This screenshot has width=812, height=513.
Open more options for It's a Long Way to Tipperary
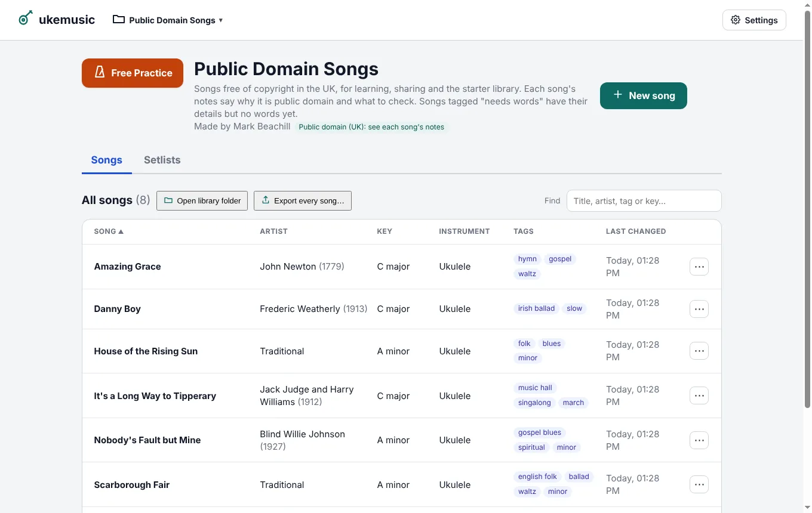coord(699,395)
